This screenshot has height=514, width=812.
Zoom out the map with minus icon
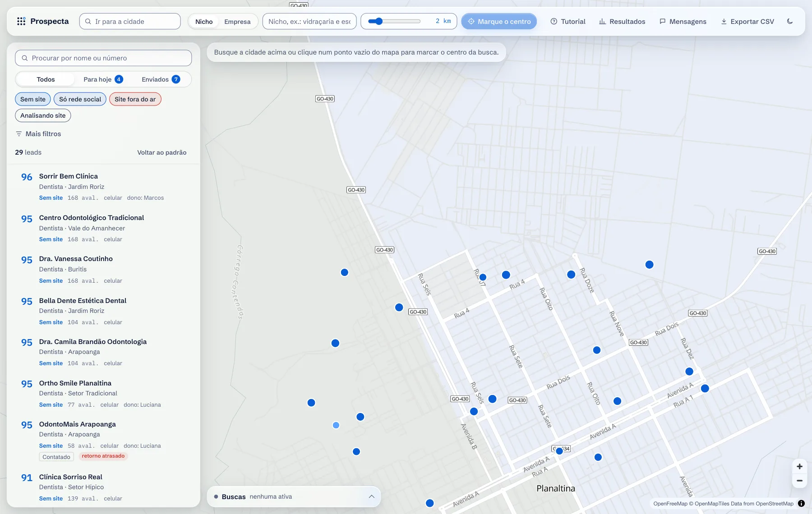(799, 481)
